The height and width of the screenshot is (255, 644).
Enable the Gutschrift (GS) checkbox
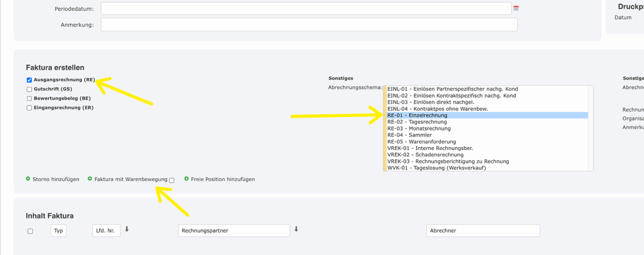tap(29, 89)
